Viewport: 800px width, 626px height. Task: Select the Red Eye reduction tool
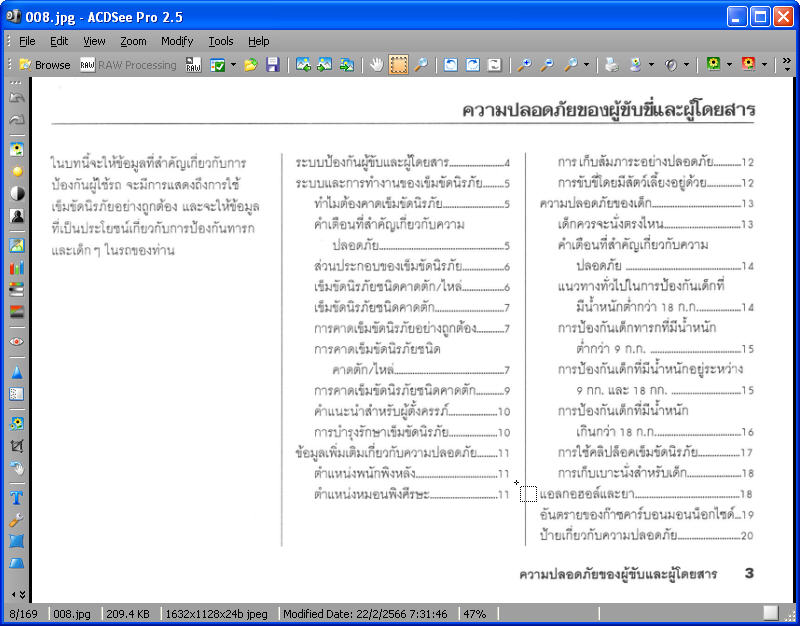[17, 341]
